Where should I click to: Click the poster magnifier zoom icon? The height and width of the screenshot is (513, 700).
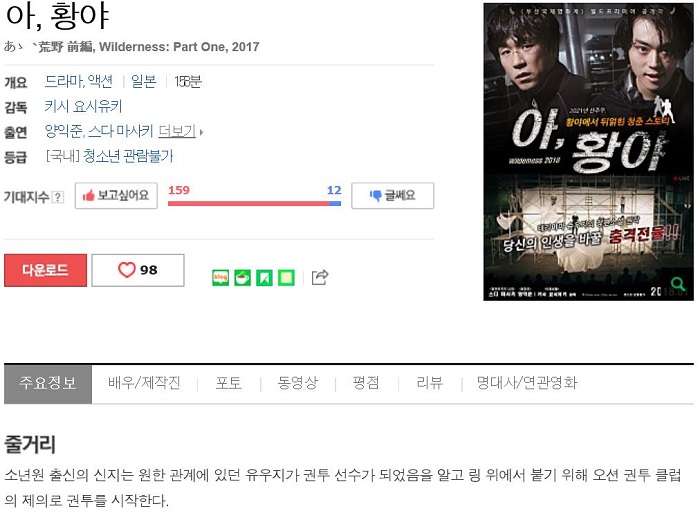[x=678, y=283]
